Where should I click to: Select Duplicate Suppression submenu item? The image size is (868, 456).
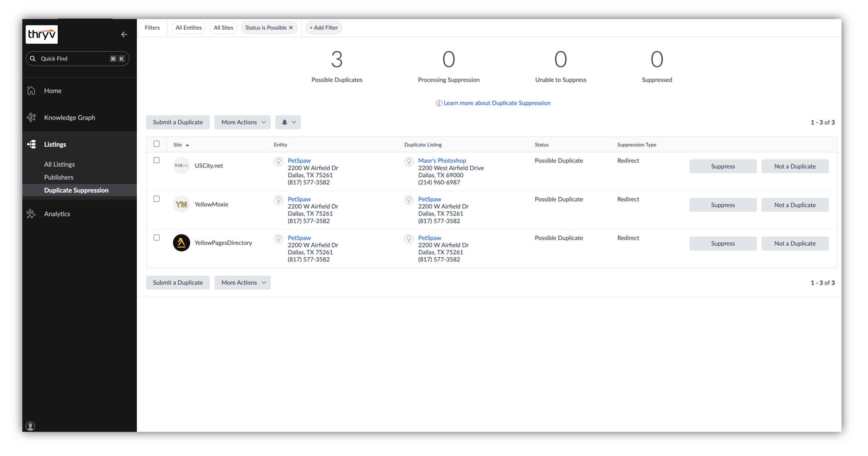pos(76,190)
